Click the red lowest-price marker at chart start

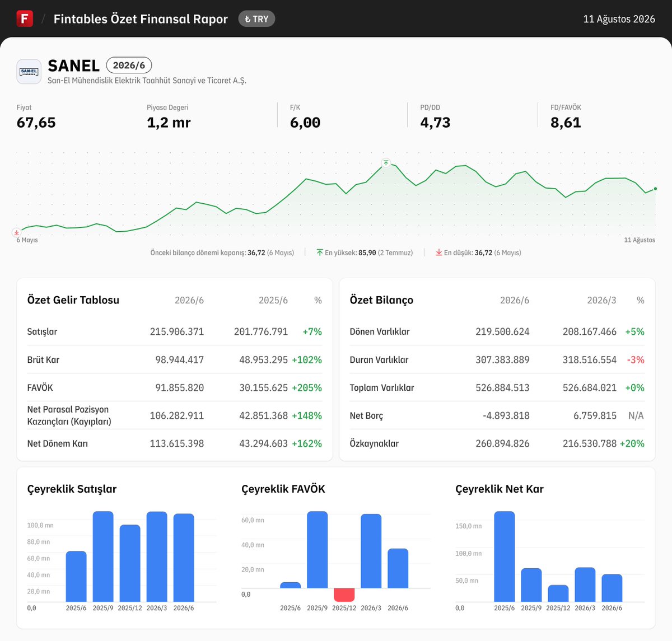[17, 232]
